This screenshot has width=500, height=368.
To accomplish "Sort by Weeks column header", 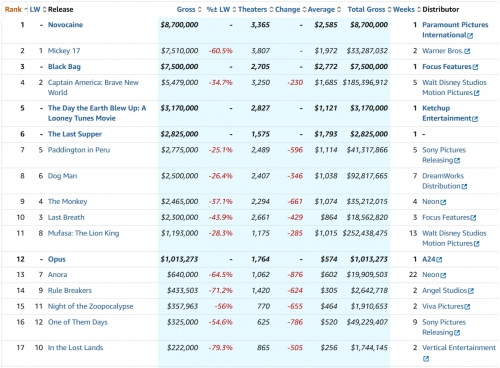I will pos(406,9).
